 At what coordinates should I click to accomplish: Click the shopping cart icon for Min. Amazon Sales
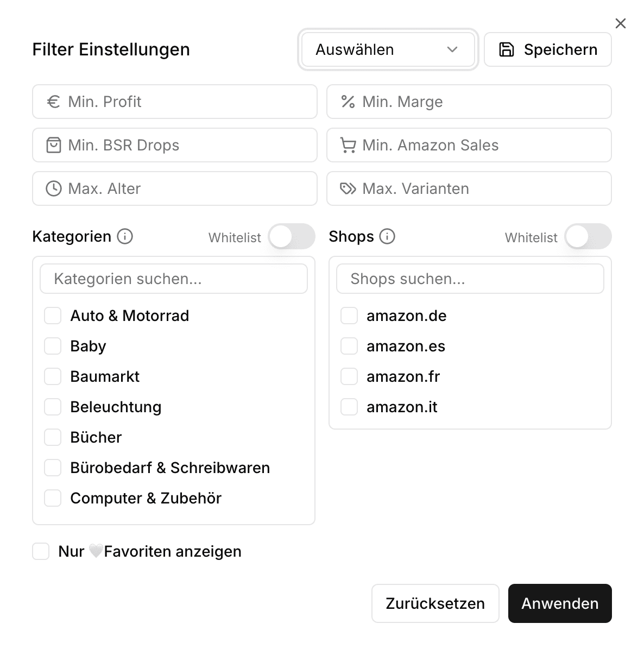[348, 145]
